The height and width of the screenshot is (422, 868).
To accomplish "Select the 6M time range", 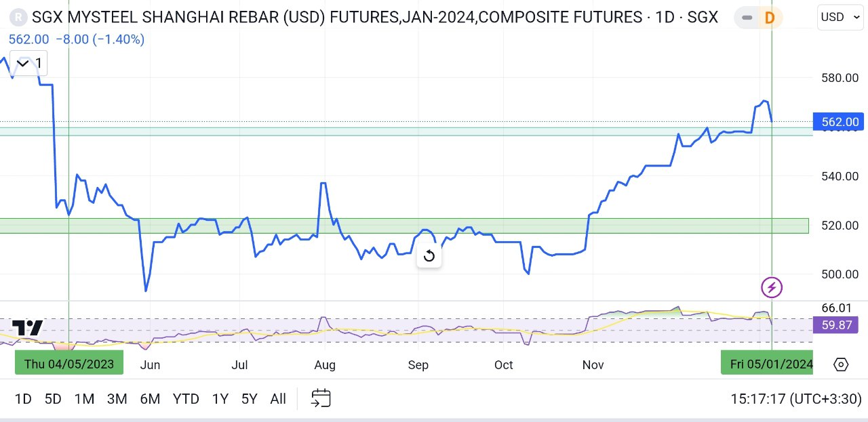I will (150, 399).
